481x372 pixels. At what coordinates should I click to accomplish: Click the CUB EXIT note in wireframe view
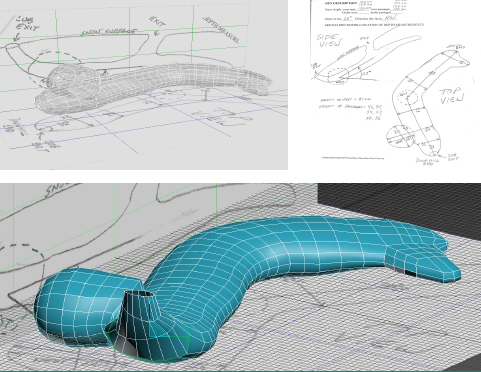[x=27, y=24]
